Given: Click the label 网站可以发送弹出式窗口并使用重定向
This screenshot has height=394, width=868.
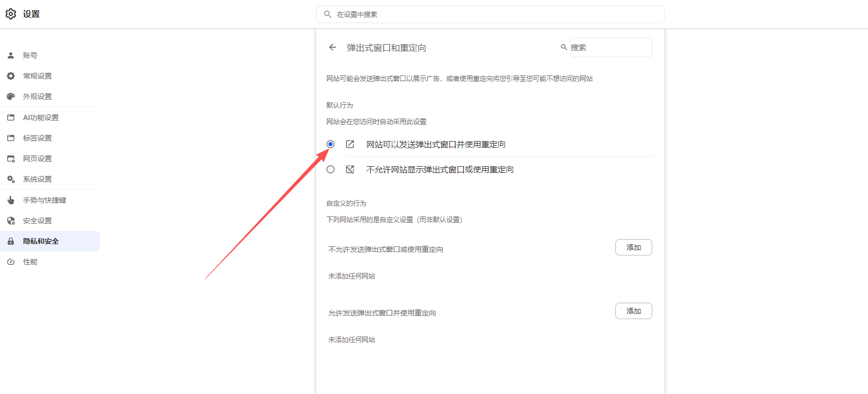Looking at the screenshot, I should [436, 144].
